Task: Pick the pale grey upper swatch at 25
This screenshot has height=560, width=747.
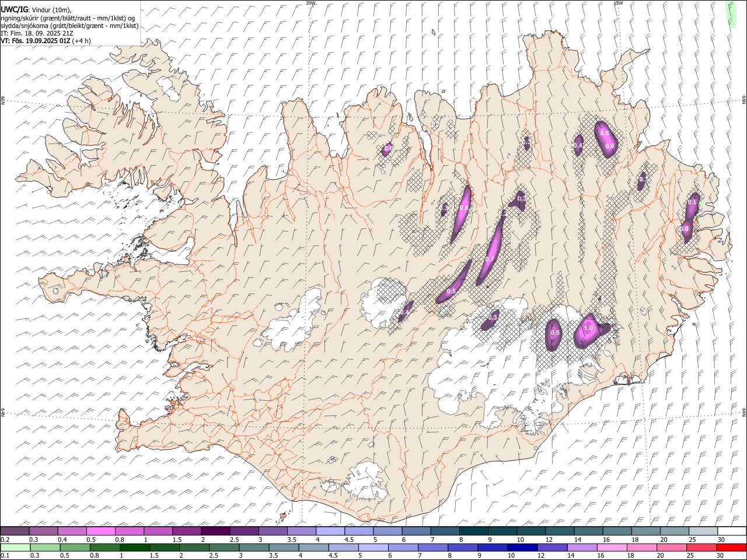Action: 703,531
